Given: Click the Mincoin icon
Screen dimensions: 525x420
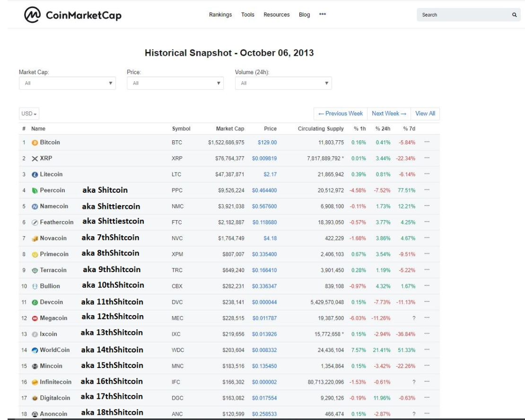Looking at the screenshot, I should [35, 366].
